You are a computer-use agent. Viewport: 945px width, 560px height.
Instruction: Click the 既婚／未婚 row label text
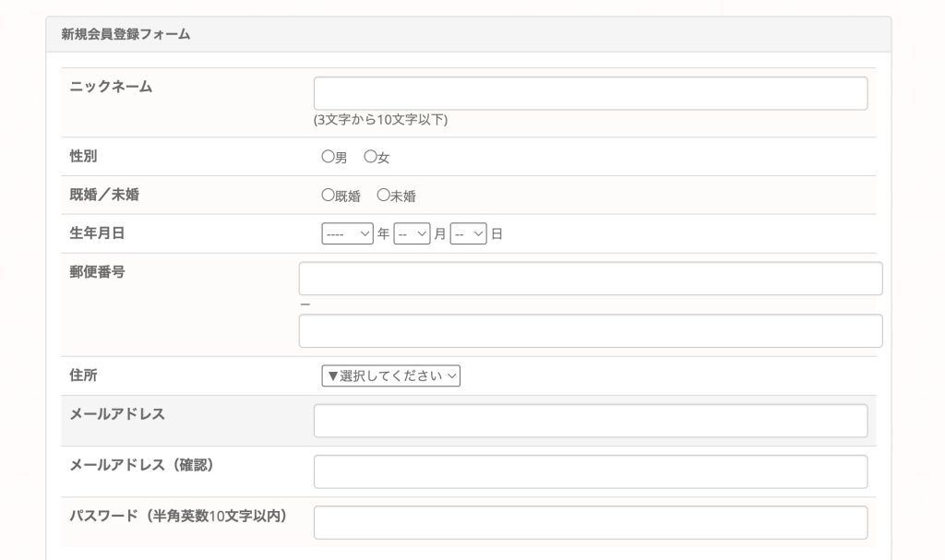[x=104, y=195]
